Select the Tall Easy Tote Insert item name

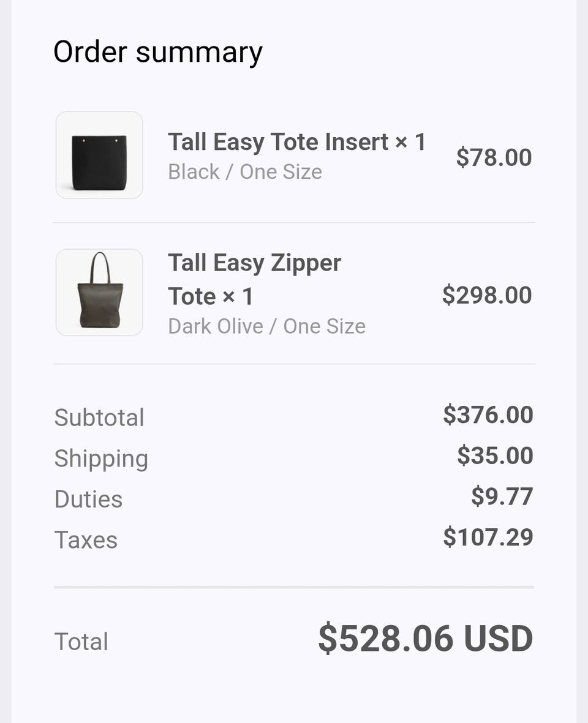coord(296,142)
